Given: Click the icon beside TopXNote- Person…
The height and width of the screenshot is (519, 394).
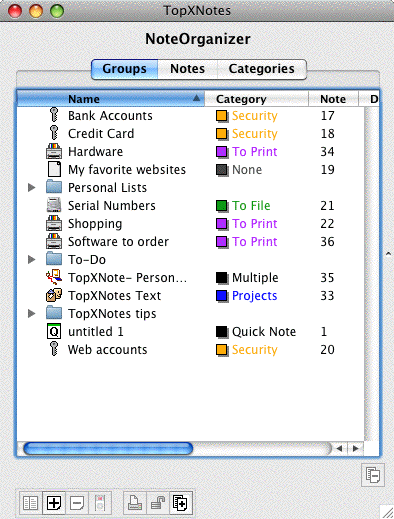Looking at the screenshot, I should pos(54,277).
